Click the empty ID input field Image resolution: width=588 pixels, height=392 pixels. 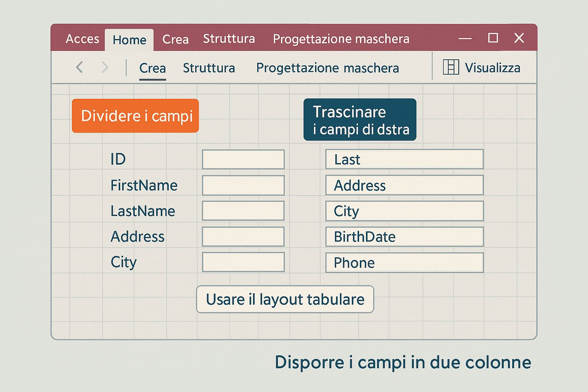(x=243, y=159)
